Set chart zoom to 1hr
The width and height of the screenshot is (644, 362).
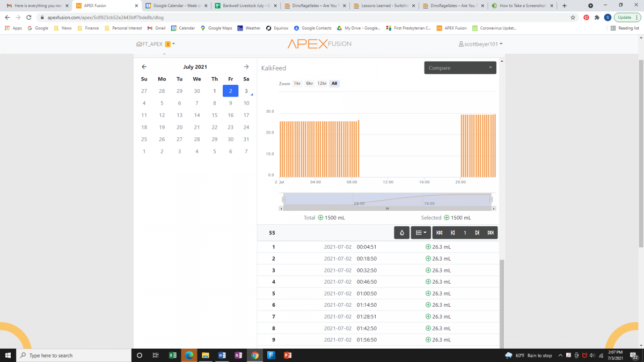tap(297, 84)
